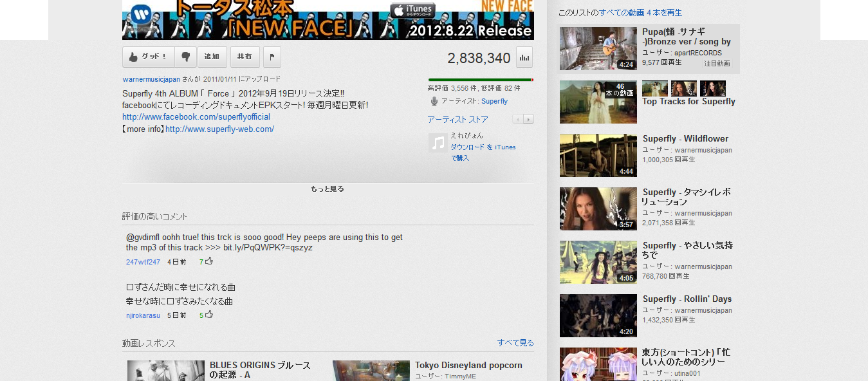Click the thumbs-up グッド! like button
The image size is (868, 381).
(149, 57)
